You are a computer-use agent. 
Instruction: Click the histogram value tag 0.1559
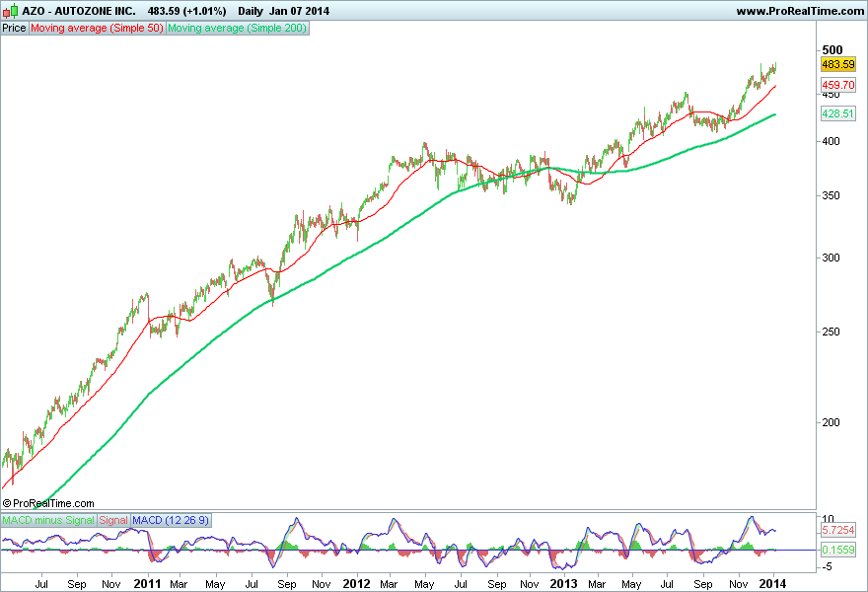click(838, 550)
